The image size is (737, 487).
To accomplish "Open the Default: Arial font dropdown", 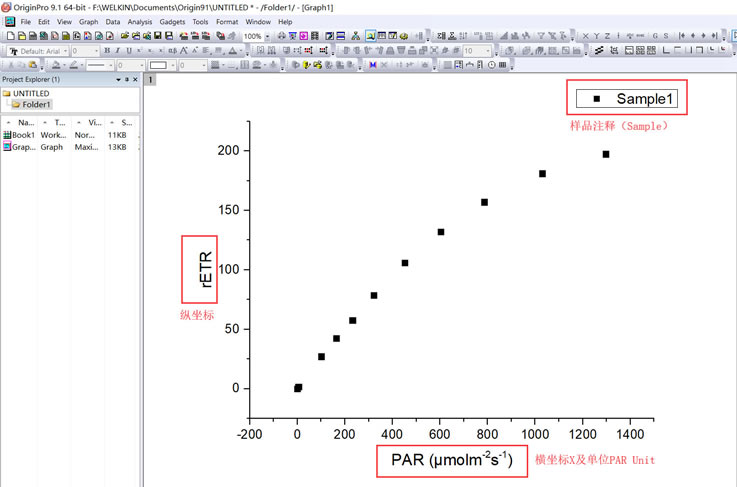I will 64,51.
